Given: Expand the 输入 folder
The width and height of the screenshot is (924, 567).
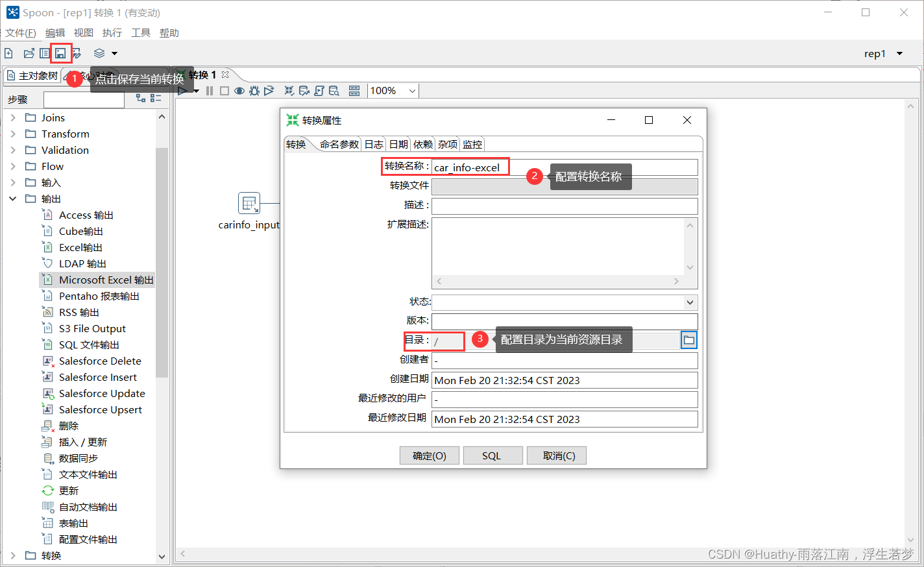Looking at the screenshot, I should tap(13, 182).
